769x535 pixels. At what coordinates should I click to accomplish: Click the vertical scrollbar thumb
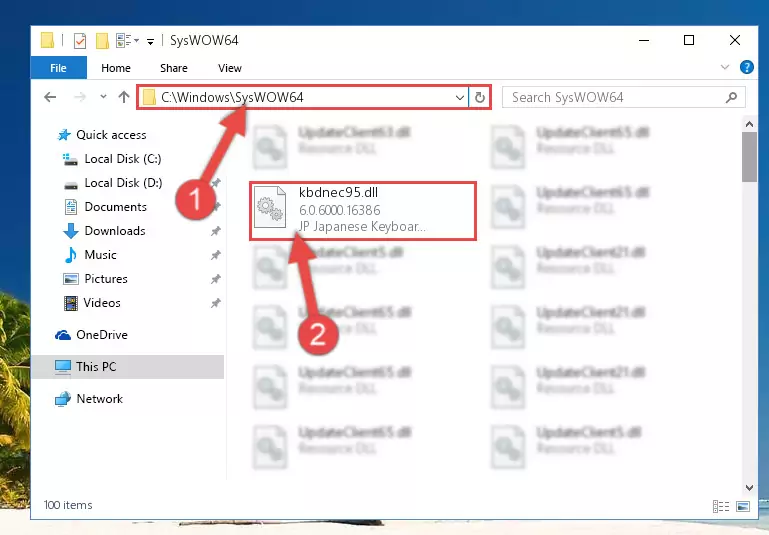[x=749, y=157]
